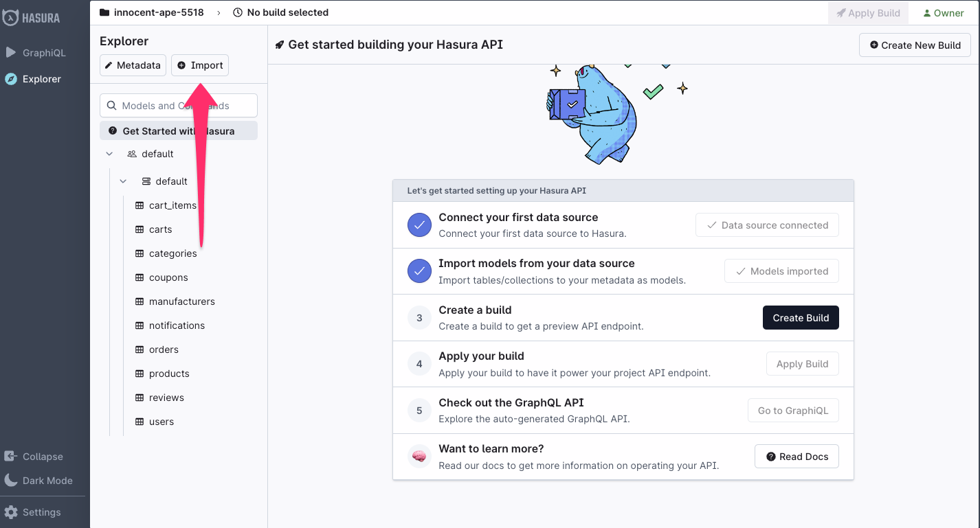
Task: Click the products table icon
Action: (x=140, y=374)
